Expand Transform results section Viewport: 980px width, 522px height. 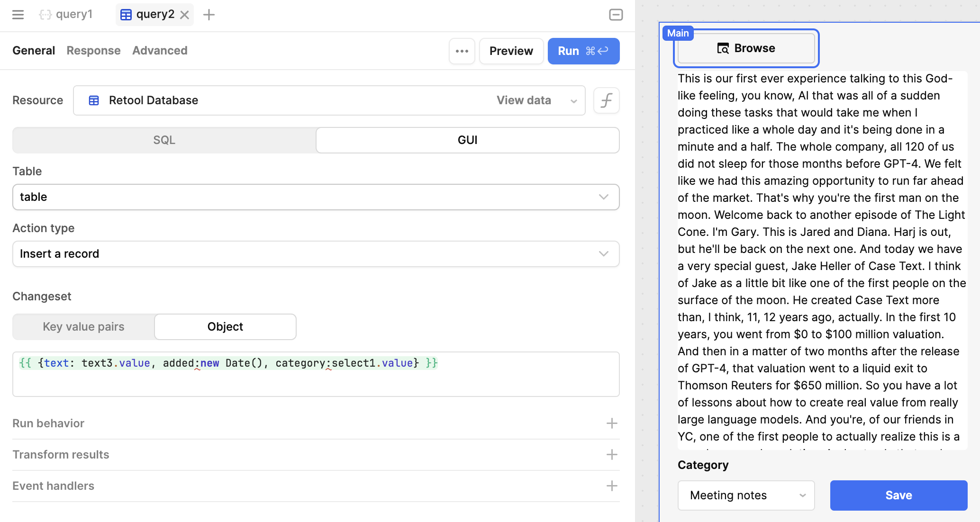tap(611, 455)
